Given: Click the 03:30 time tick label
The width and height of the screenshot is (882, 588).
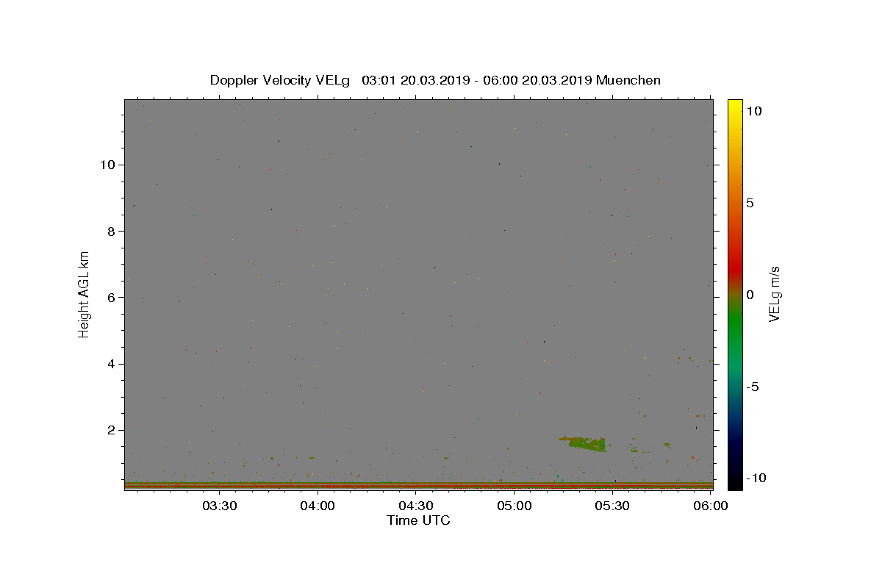Looking at the screenshot, I should (x=219, y=506).
